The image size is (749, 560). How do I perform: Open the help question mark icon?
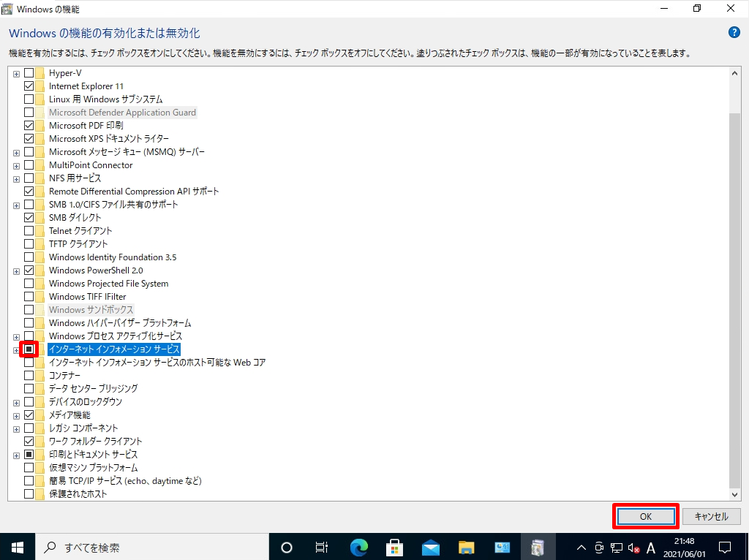[x=734, y=32]
